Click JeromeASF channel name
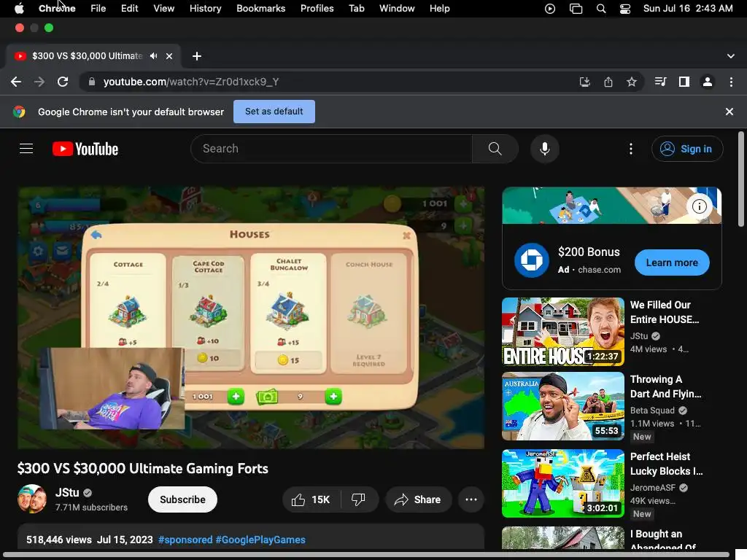Image resolution: width=747 pixels, height=560 pixels. [x=653, y=488]
